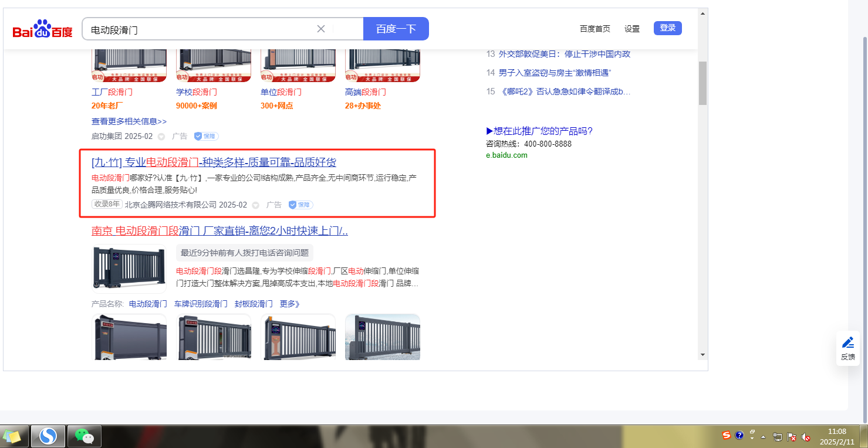Open the 工厂段滑门 link

pos(112,92)
